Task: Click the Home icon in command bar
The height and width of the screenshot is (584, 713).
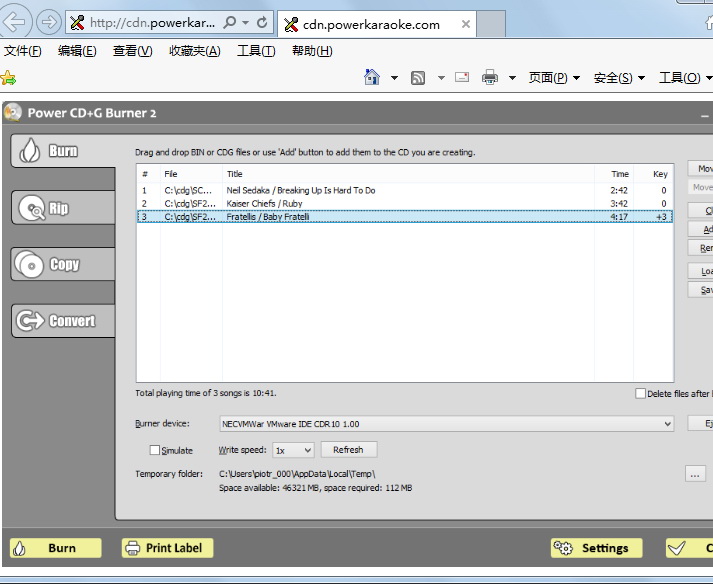Action: click(372, 77)
